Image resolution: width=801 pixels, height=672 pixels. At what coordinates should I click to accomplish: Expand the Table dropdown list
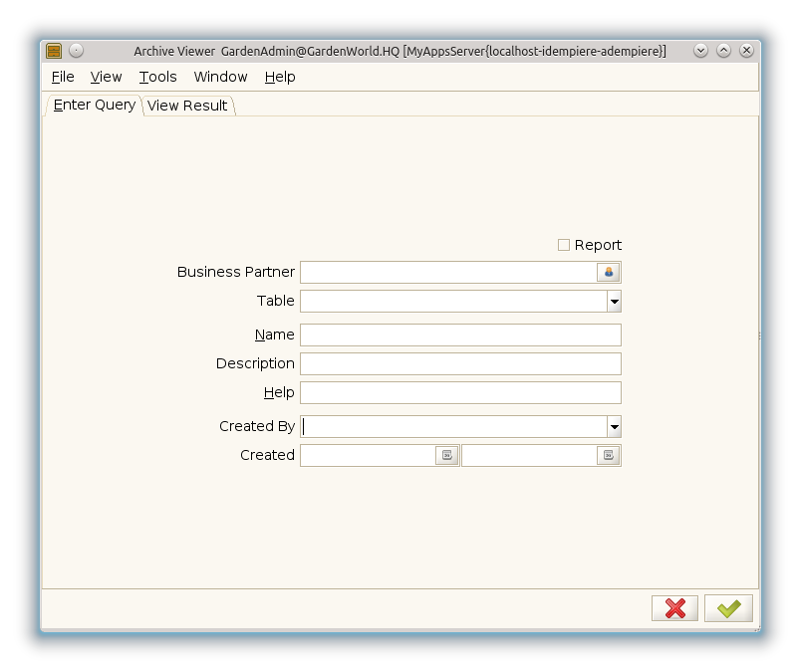(614, 301)
